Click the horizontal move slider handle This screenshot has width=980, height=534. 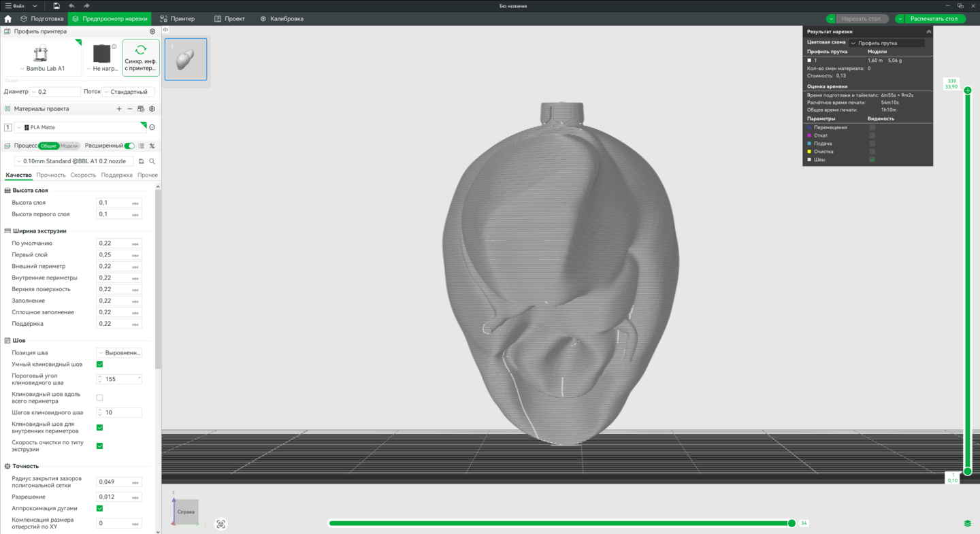791,523
